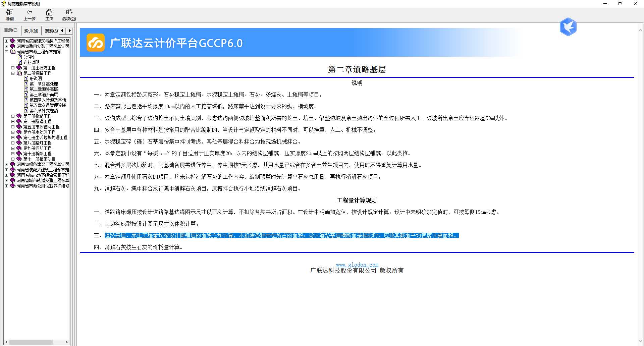Click the page icon beside 第六章补充定额
Viewport: 644px width, 346px height.
tap(26, 111)
